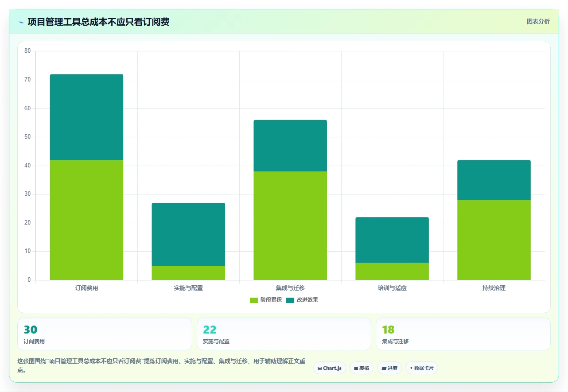
Task: Click the y-axis value 80
Action: click(27, 51)
